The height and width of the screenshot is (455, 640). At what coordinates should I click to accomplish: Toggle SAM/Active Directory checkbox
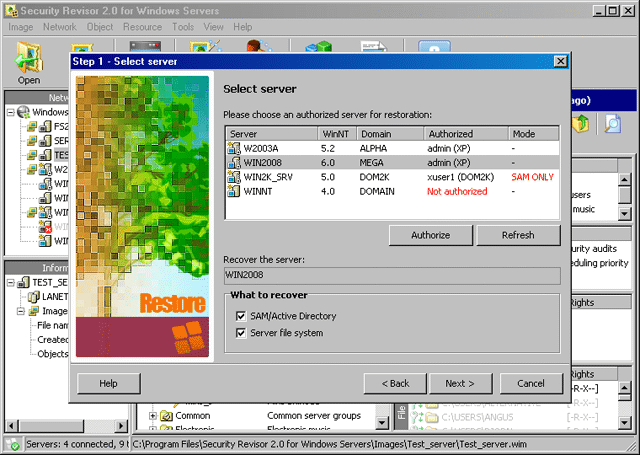pyautogui.click(x=240, y=316)
